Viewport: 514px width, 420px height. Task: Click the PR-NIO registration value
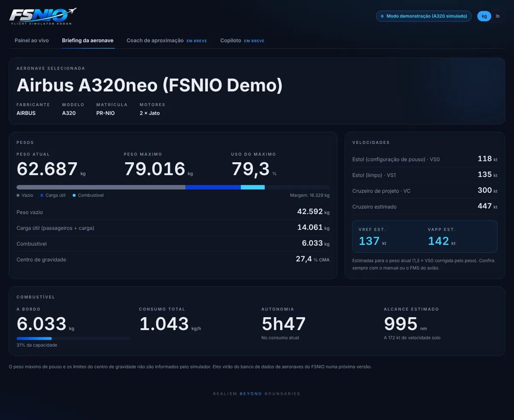tap(105, 113)
